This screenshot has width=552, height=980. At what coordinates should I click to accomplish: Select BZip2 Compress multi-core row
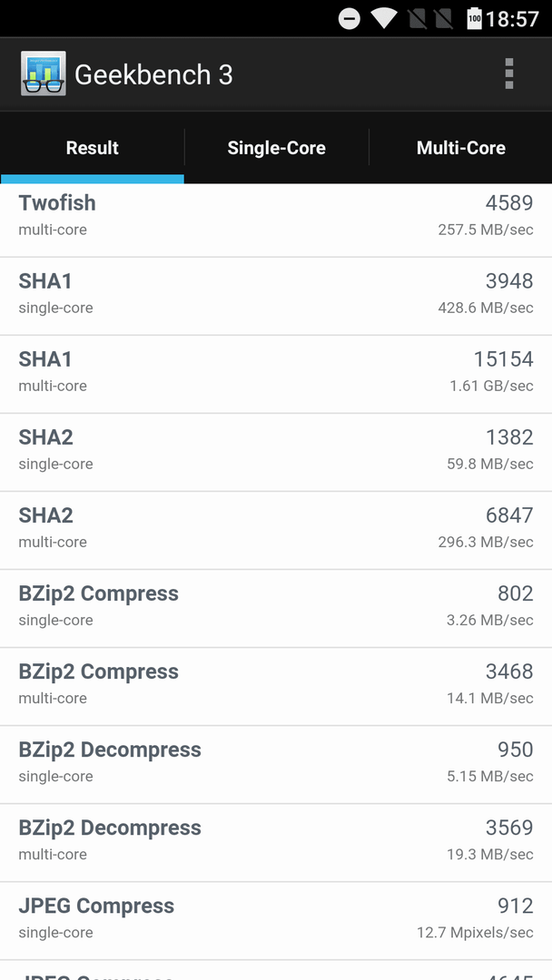click(x=276, y=686)
